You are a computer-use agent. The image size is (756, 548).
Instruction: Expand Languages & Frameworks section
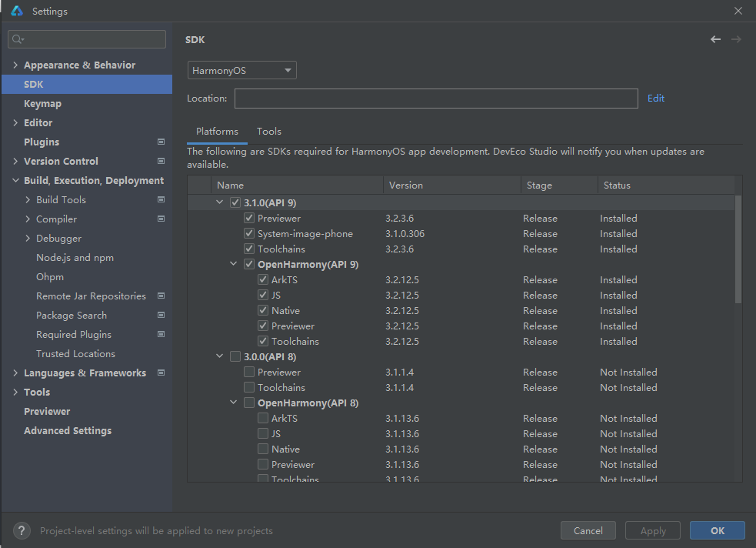pos(15,373)
